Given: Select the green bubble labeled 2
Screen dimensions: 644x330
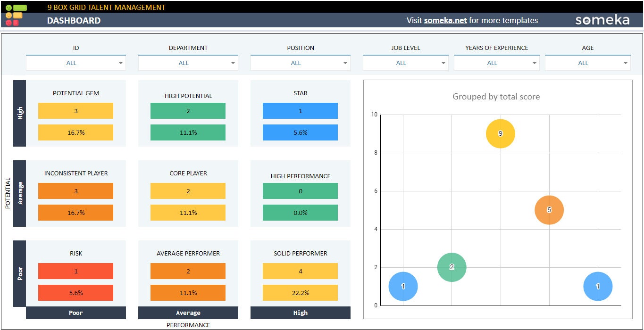Looking at the screenshot, I should 452,267.
